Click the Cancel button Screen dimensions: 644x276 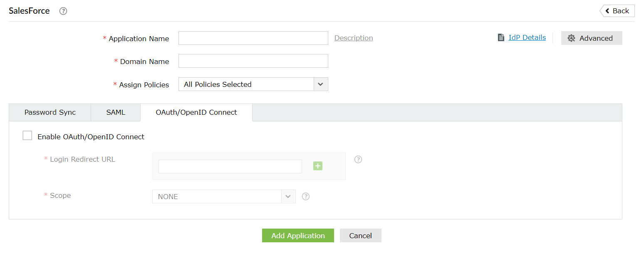[x=360, y=236]
